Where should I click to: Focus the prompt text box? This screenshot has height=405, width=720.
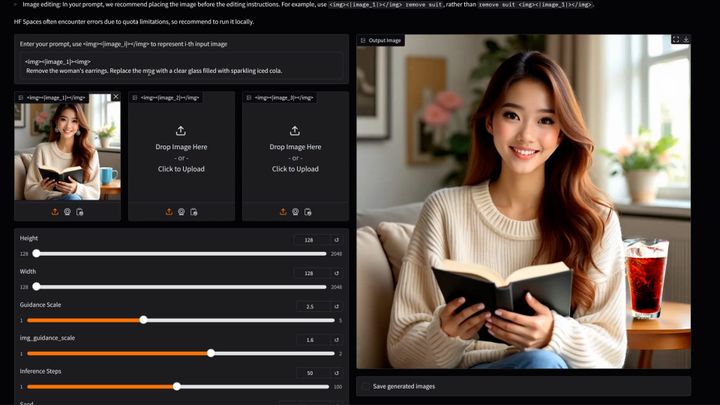[181, 67]
